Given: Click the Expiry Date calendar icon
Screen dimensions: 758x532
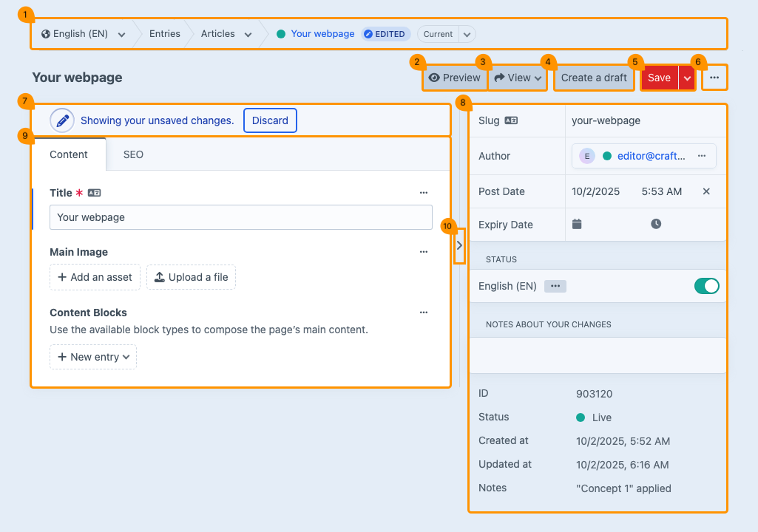Looking at the screenshot, I should [578, 224].
